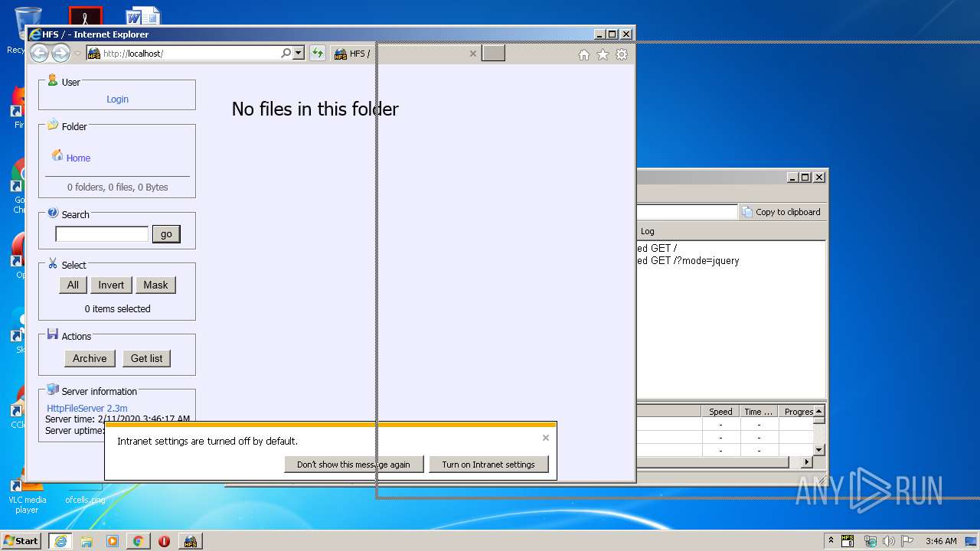Image resolution: width=980 pixels, height=551 pixels.
Task: Click the Internet Explorer taskbar icon
Action: (x=60, y=540)
